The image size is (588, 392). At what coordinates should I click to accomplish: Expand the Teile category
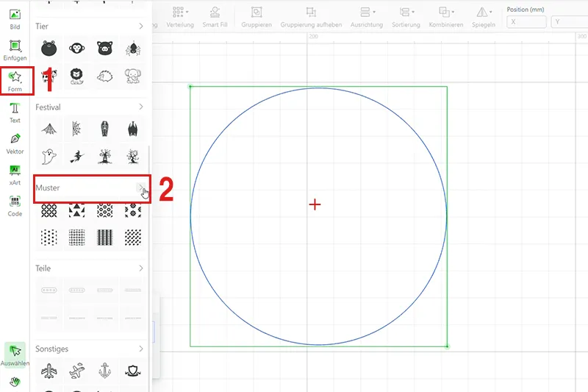click(141, 268)
